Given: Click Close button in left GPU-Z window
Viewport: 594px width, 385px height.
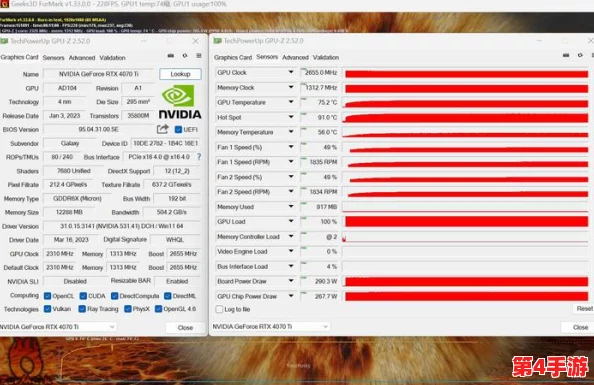Looking at the screenshot, I should click(x=185, y=327).
